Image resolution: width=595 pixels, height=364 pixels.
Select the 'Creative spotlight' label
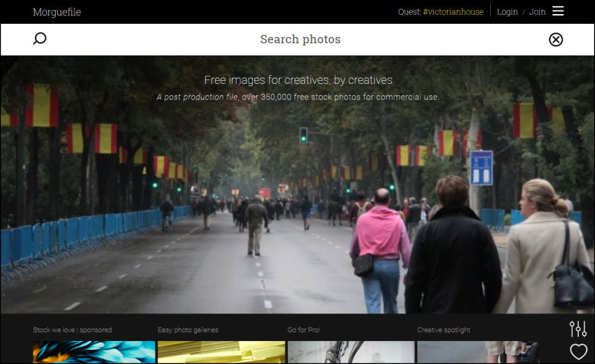click(443, 330)
